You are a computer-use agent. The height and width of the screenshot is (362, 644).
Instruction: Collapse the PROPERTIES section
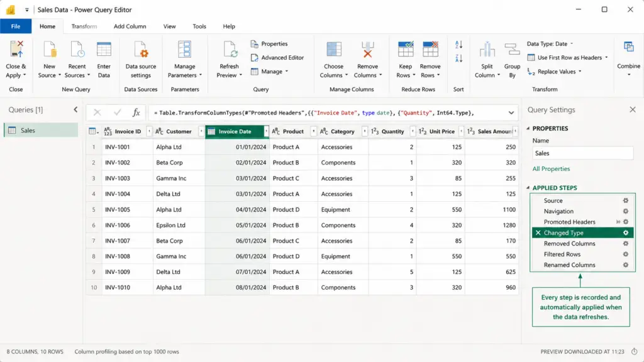click(528, 128)
